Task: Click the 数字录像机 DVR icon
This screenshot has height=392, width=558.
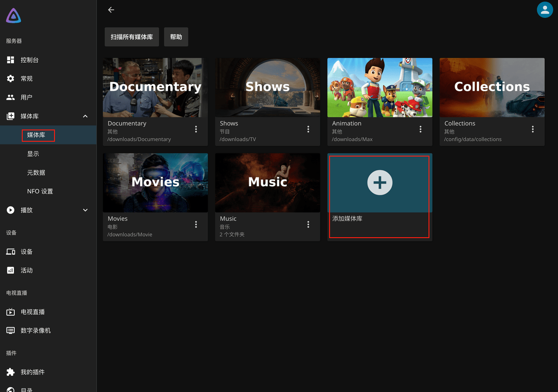Action: (x=10, y=331)
